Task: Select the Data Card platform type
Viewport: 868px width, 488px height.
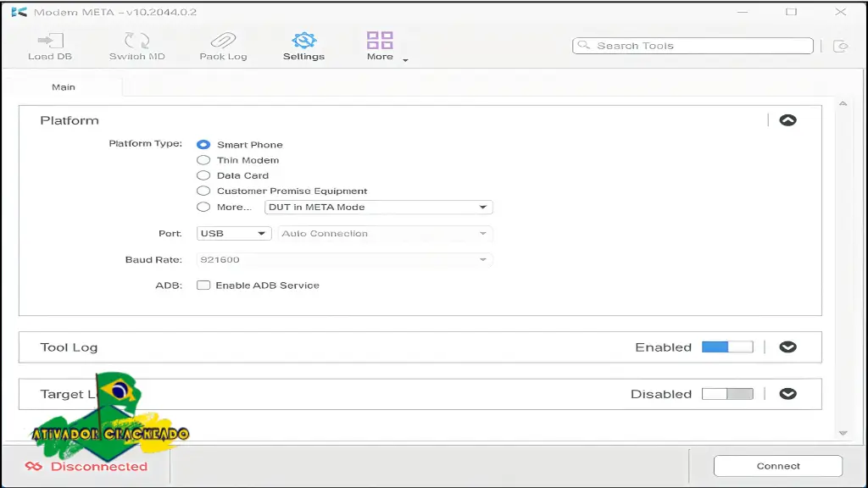Action: click(x=203, y=175)
